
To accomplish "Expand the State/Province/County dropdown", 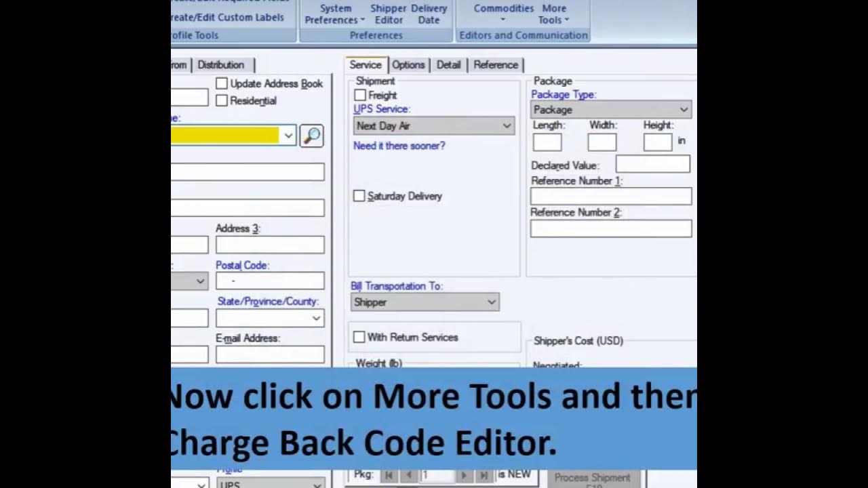I will point(270,318).
